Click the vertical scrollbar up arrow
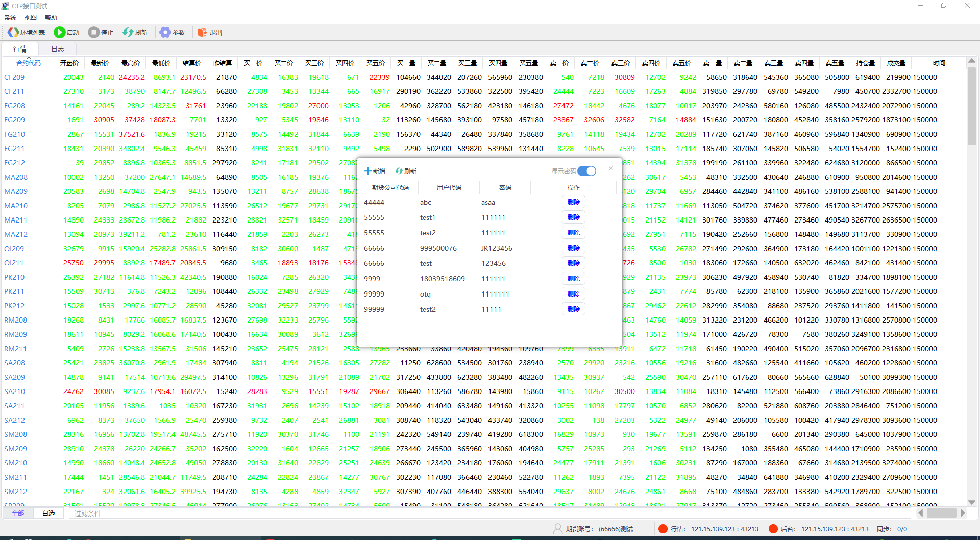This screenshot has height=540, width=980. (x=971, y=61)
